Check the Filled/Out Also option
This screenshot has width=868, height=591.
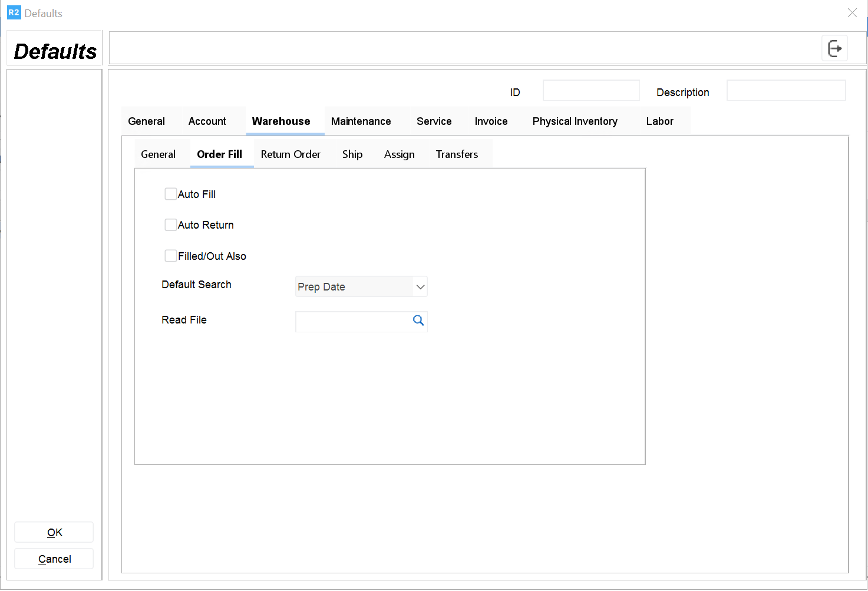click(x=171, y=256)
